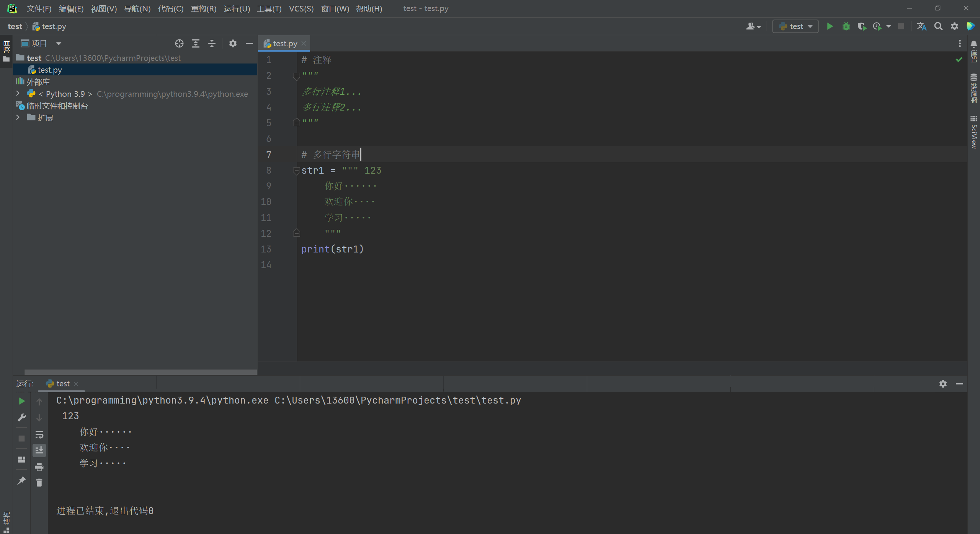The width and height of the screenshot is (980, 534).
Task: Toggle scroll to end in run console
Action: coord(39,451)
